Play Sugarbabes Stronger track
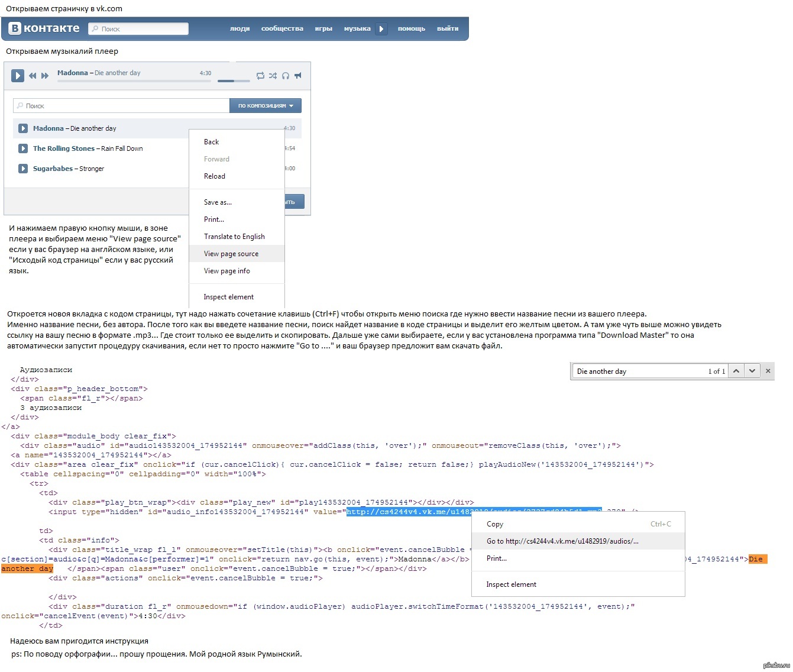The image size is (793, 672). [23, 169]
